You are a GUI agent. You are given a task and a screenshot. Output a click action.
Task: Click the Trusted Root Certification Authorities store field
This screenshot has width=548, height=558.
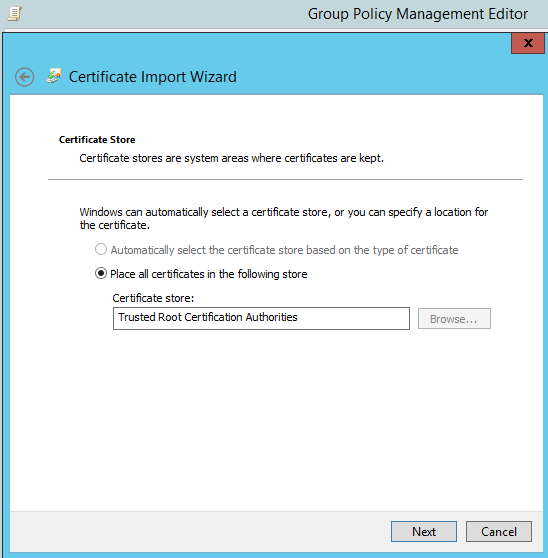261,318
